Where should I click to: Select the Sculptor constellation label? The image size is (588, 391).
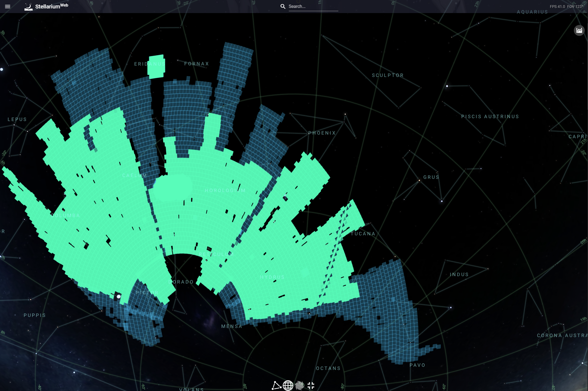[x=388, y=75]
